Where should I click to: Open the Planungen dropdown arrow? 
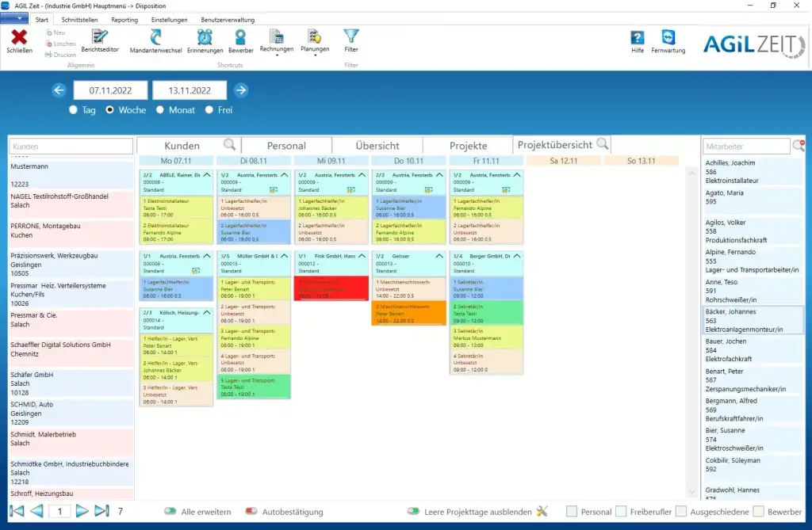(x=315, y=55)
